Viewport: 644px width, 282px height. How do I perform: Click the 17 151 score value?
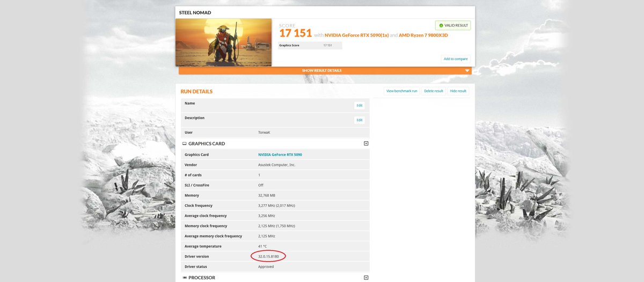click(x=295, y=33)
